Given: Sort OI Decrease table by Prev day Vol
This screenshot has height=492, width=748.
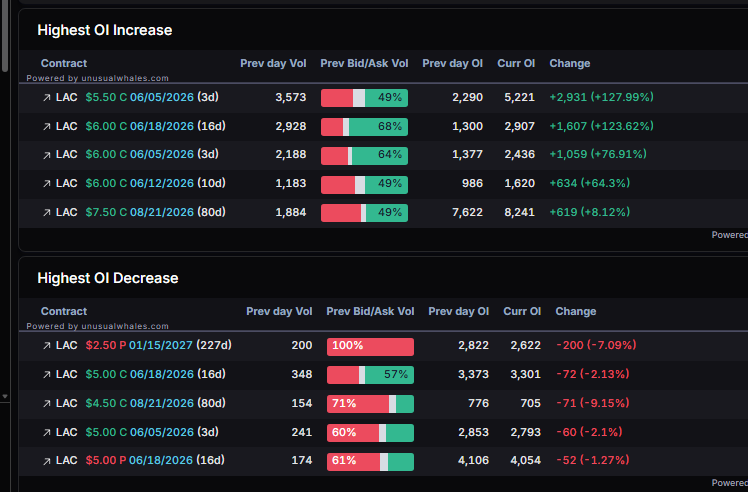Looking at the screenshot, I should point(279,312).
